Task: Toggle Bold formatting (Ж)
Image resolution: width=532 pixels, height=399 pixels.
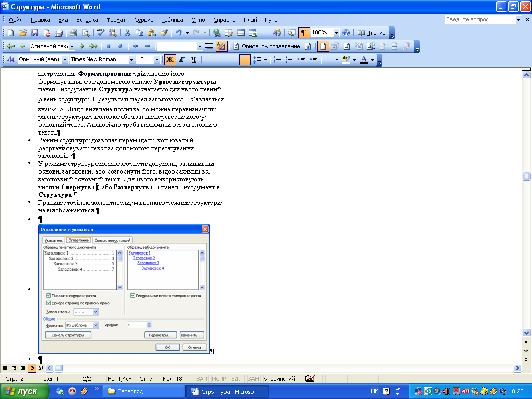Action: pos(170,60)
